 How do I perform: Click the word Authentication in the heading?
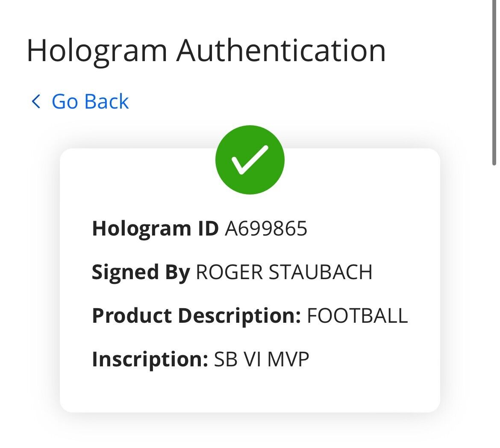click(x=281, y=50)
